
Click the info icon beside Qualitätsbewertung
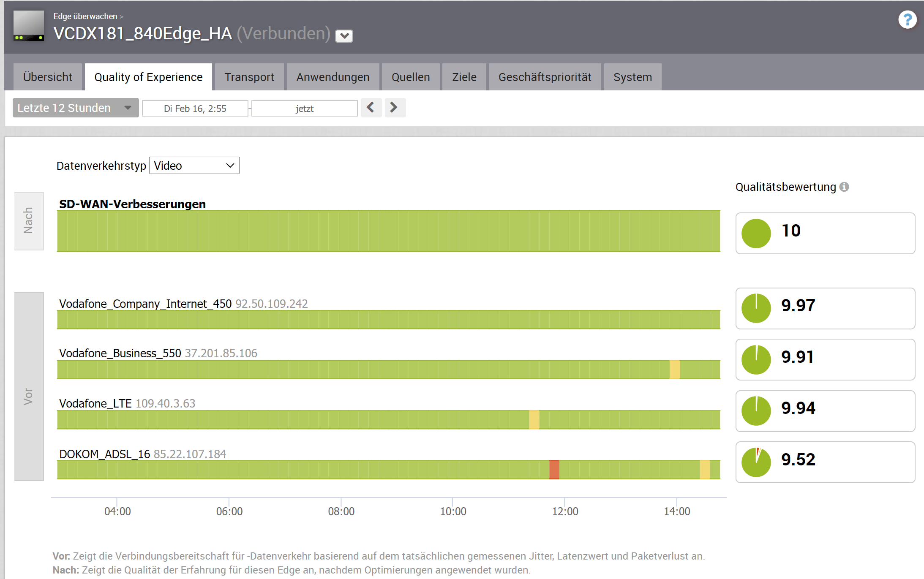click(844, 187)
